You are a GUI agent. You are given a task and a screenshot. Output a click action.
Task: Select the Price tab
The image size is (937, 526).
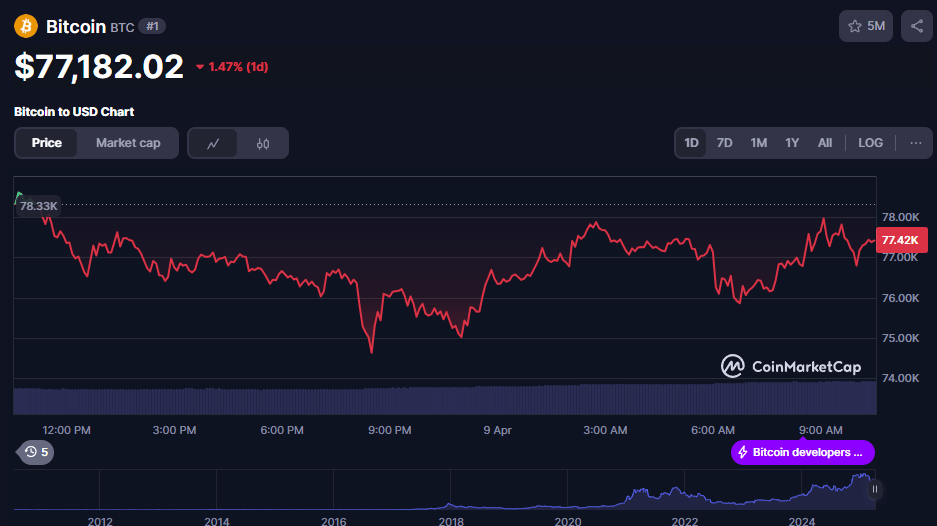(x=47, y=143)
